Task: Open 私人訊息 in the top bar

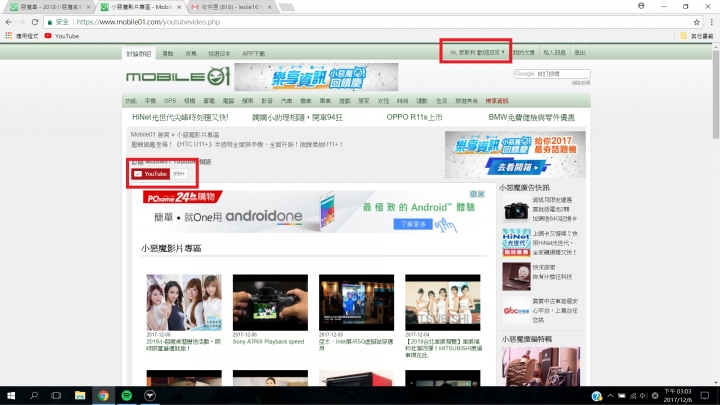Action: 554,53
